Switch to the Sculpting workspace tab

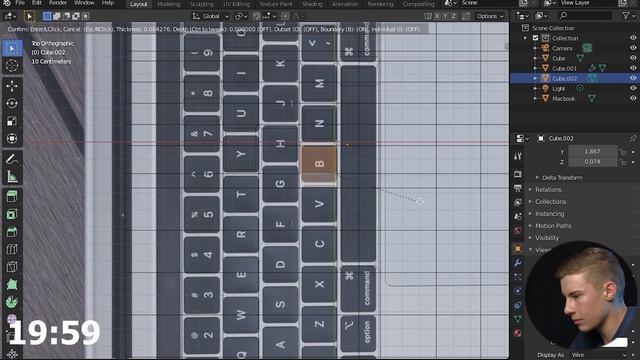tap(202, 4)
